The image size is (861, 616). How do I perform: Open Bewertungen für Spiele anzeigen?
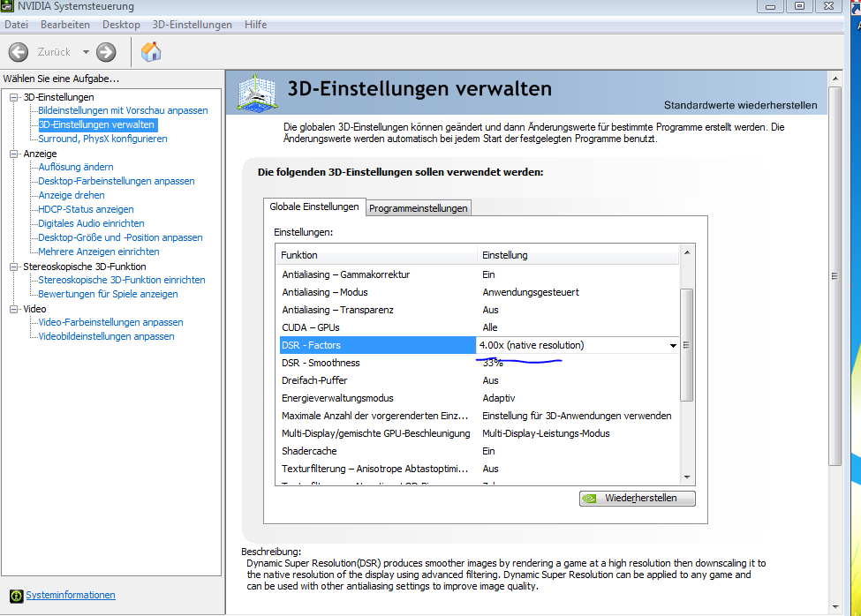108,294
